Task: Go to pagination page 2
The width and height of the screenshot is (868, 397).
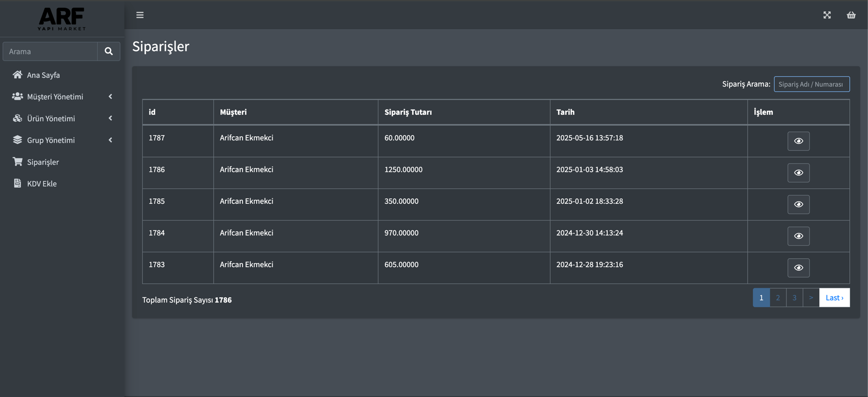Action: [778, 297]
